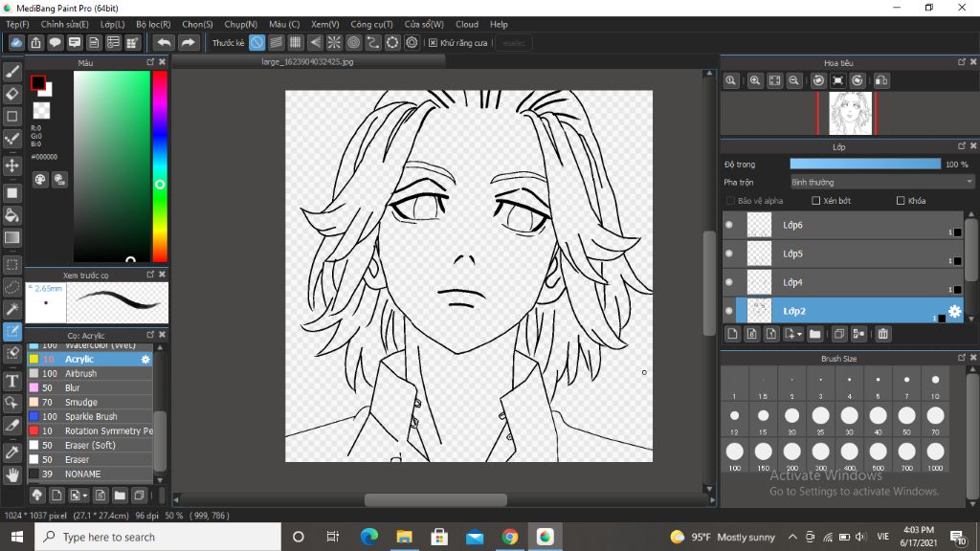Click the black foreground color swatch
Screen dimensions: 980x551
tap(38, 82)
